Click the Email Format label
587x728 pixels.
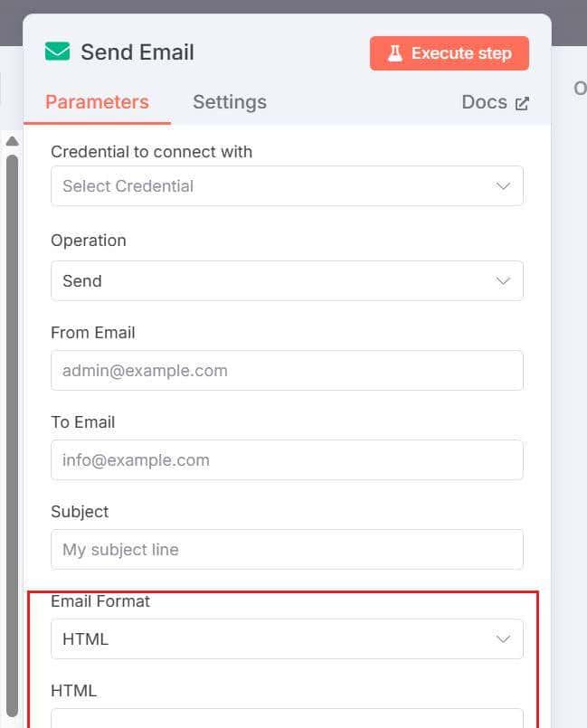point(100,601)
